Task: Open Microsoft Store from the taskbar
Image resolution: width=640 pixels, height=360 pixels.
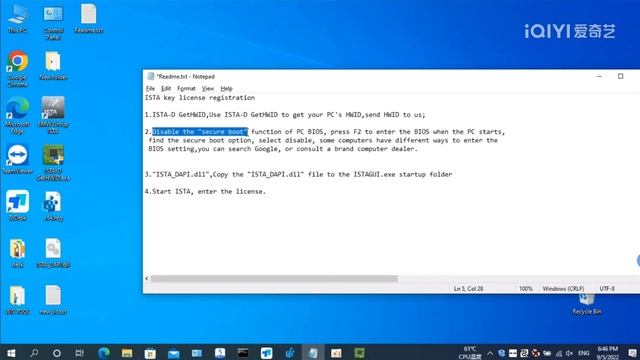Action: (x=150, y=353)
